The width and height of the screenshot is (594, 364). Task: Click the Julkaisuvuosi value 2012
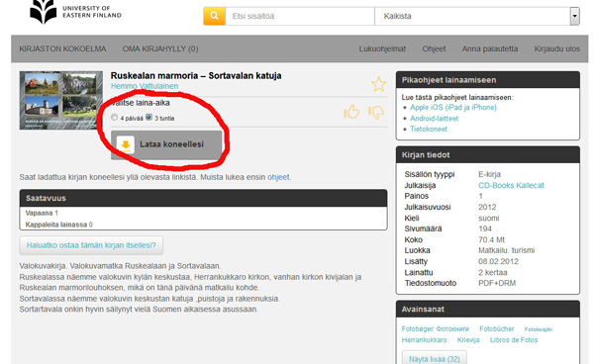pos(487,207)
